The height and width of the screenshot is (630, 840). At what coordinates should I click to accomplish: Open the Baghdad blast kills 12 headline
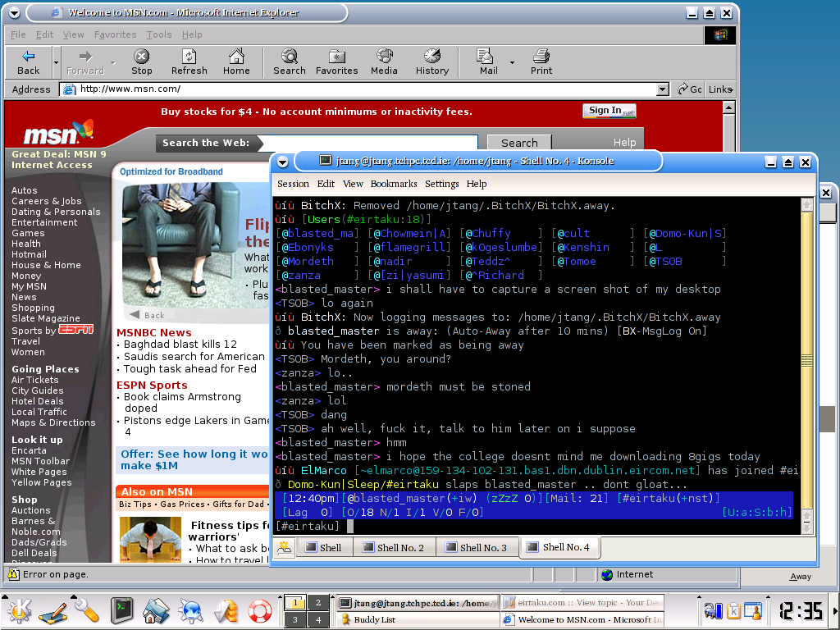[180, 345]
